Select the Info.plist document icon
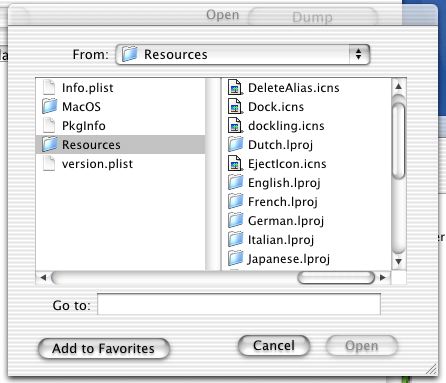Screen dimensions: 446x383 (49, 87)
